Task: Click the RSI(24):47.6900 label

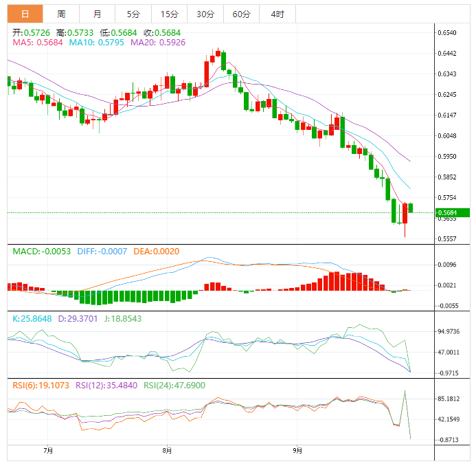Action: point(174,386)
